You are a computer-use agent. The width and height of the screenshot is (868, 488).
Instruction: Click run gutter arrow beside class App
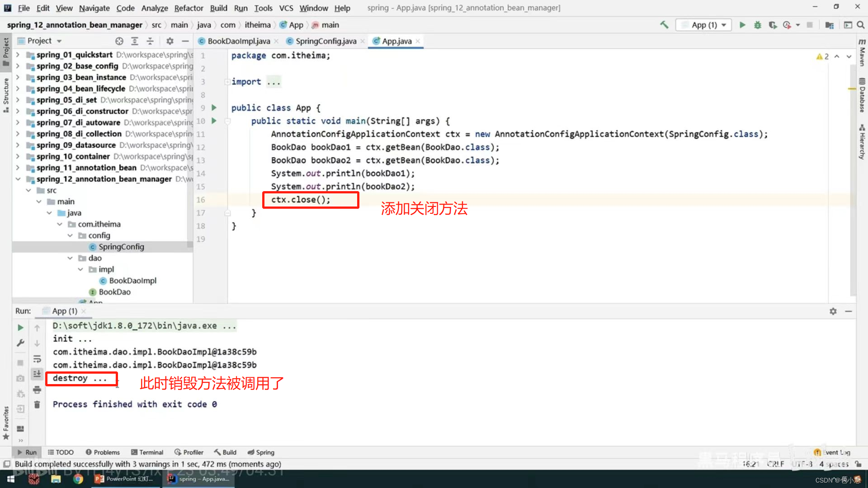(214, 108)
